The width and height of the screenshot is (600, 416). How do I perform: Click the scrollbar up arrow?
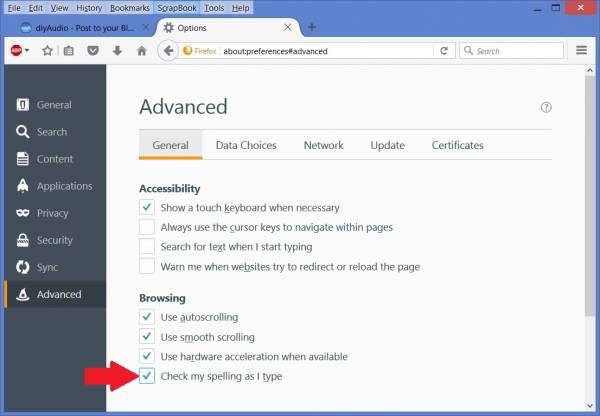pyautogui.click(x=590, y=70)
